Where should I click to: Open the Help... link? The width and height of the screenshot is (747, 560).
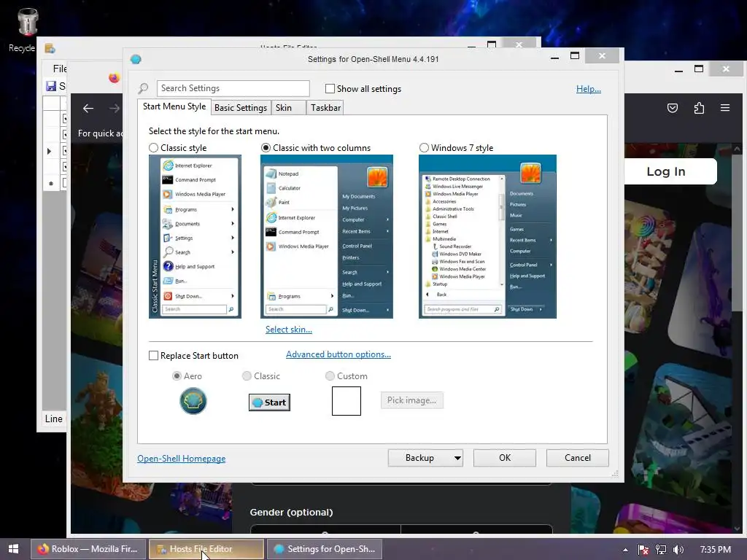point(589,88)
